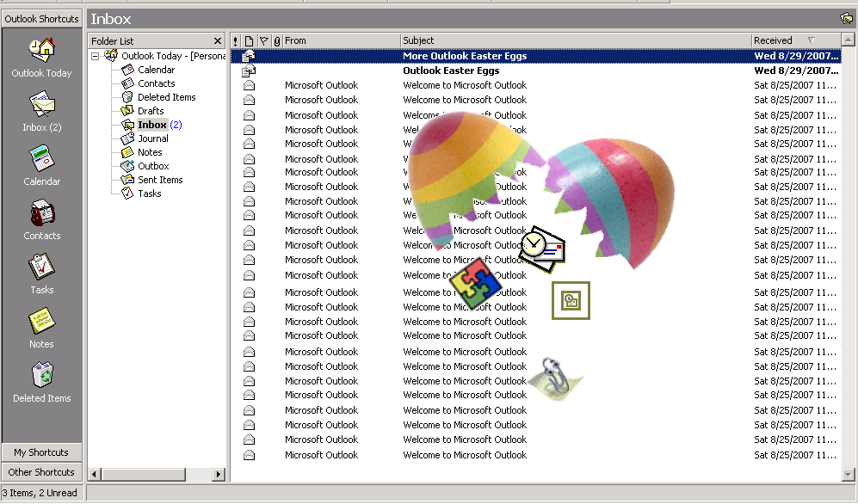Sort by Flag Status column icon
This screenshot has width=858, height=504.
click(263, 41)
